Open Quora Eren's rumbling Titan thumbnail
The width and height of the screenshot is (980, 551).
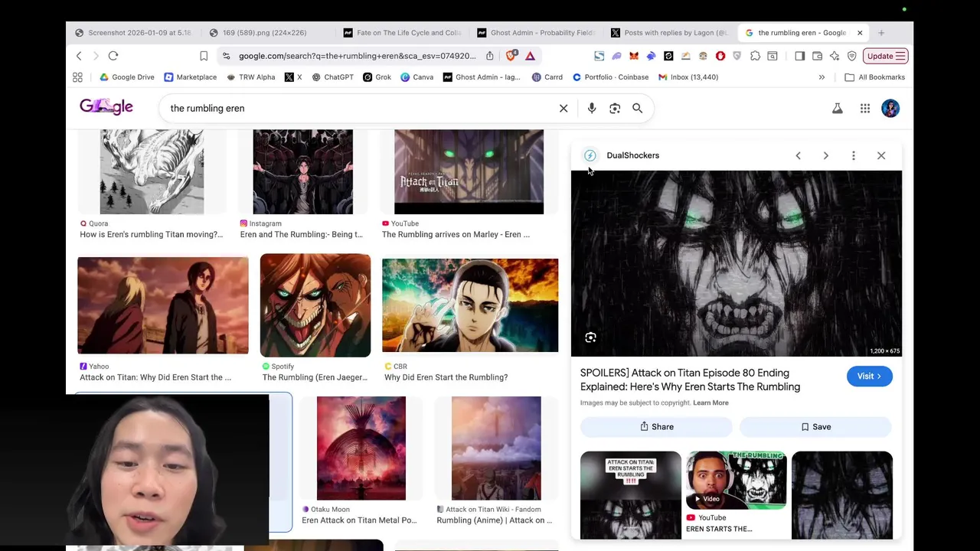pos(152,171)
